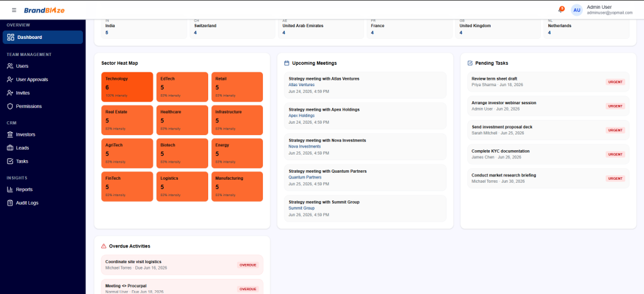Screen dimensions: 644x294
Task: Select the EdTech heat map tile
Action: coord(182,87)
